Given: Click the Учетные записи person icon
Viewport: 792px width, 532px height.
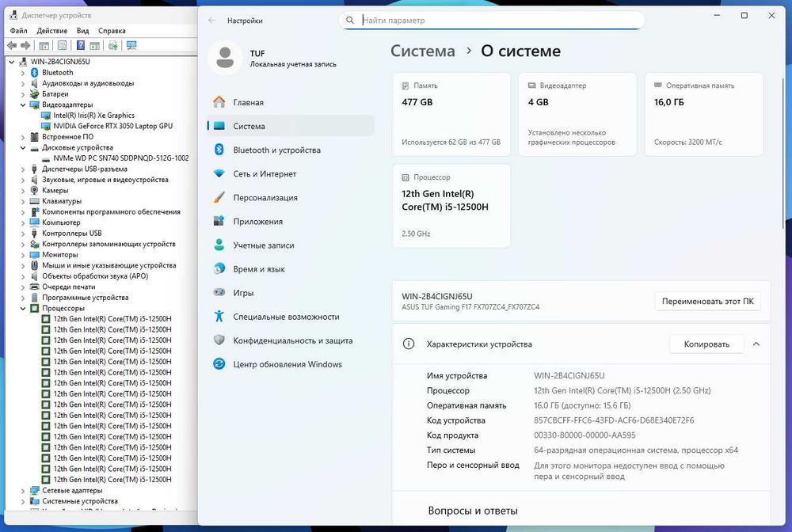Looking at the screenshot, I should tap(219, 245).
